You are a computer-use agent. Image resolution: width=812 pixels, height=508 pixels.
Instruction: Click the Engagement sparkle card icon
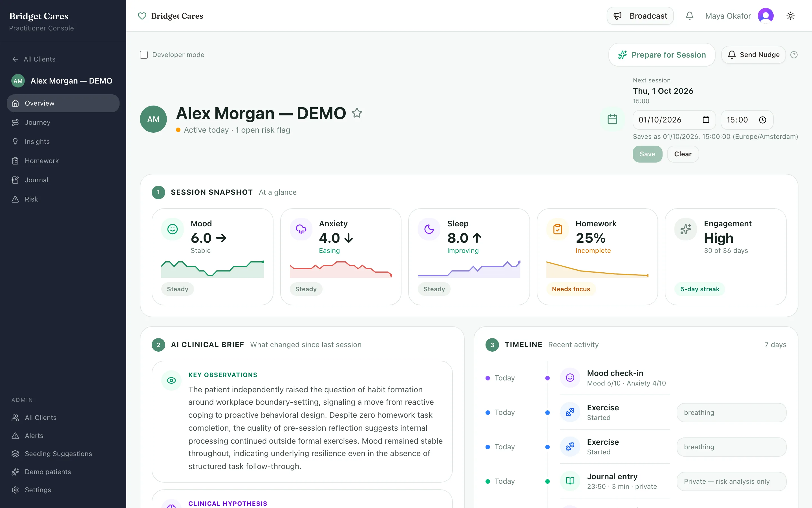point(686,229)
